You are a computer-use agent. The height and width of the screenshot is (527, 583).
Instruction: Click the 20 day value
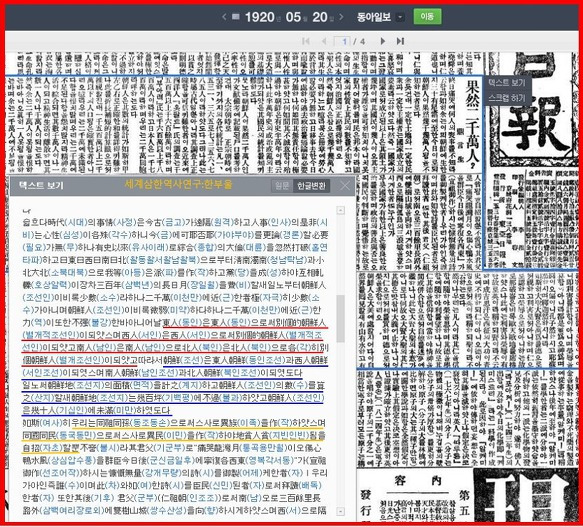click(320, 17)
